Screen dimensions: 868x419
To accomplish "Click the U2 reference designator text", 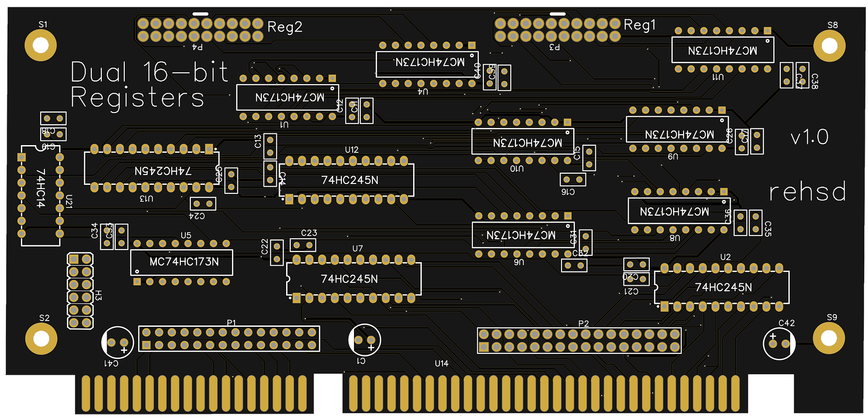I will pyautogui.click(x=726, y=257).
